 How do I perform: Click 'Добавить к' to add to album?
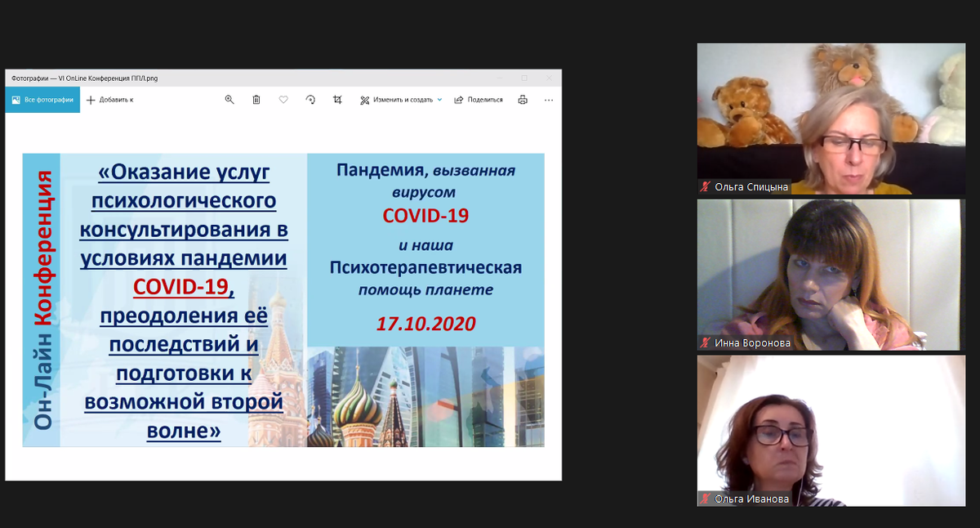pyautogui.click(x=110, y=100)
